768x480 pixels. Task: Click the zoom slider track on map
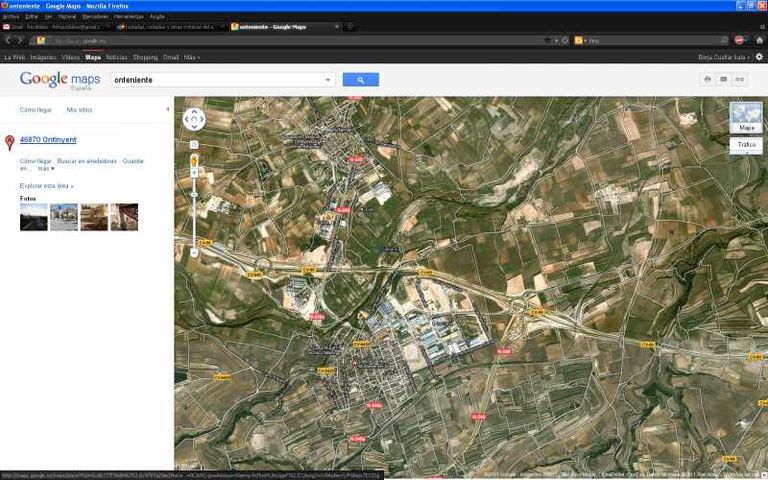point(194,210)
